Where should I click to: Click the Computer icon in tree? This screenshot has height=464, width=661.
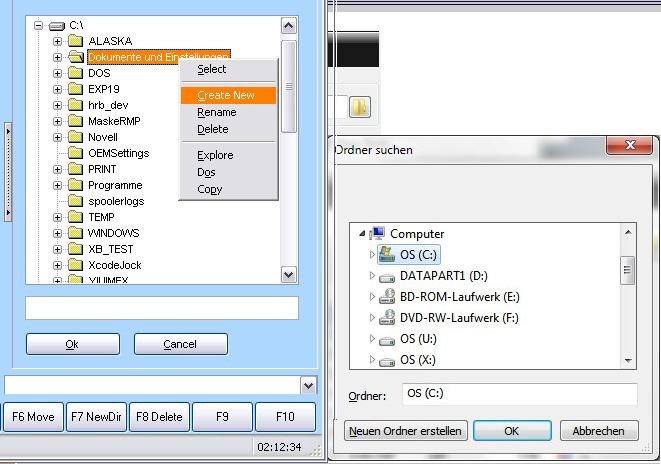click(x=377, y=234)
